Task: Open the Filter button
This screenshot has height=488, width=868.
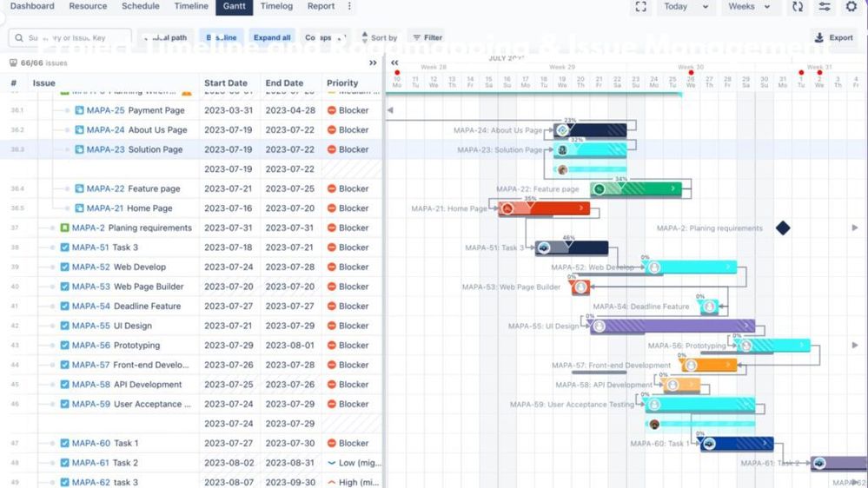Action: pos(427,37)
